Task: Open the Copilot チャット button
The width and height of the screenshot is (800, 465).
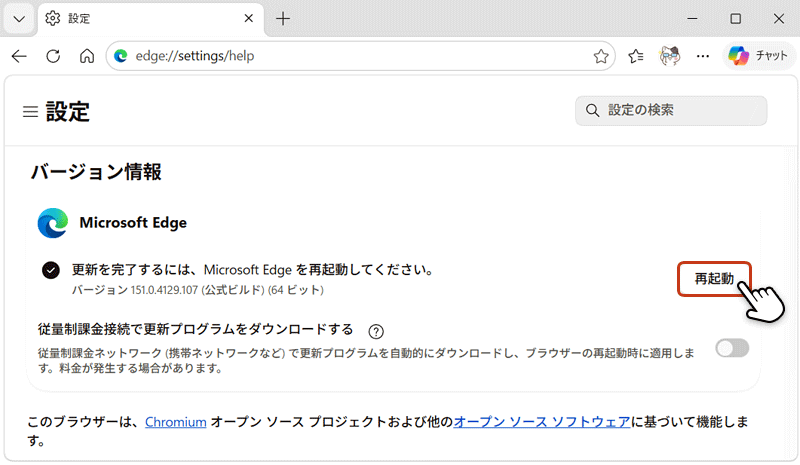Action: pos(759,56)
